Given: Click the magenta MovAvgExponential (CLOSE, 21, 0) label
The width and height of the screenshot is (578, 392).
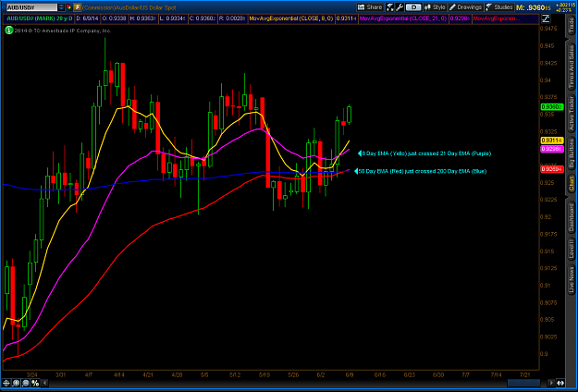Looking at the screenshot, I should point(403,18).
